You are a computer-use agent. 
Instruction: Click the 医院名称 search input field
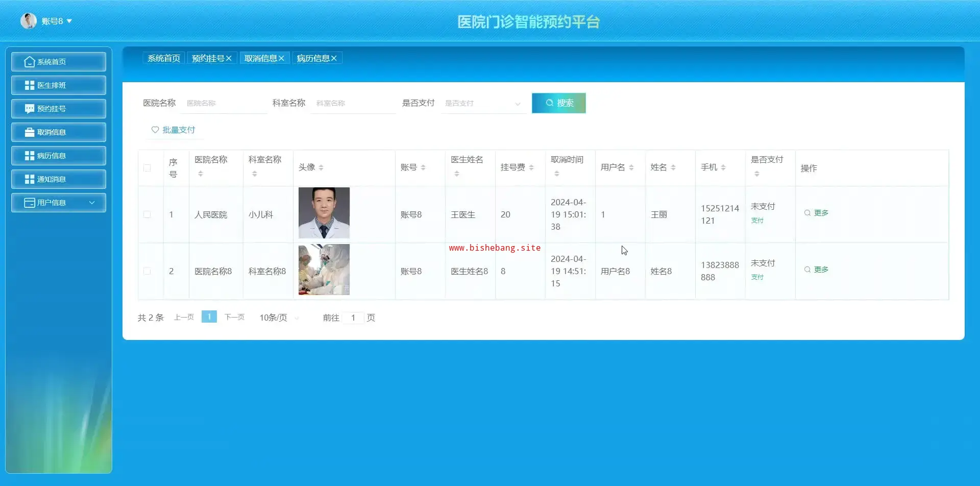224,103
